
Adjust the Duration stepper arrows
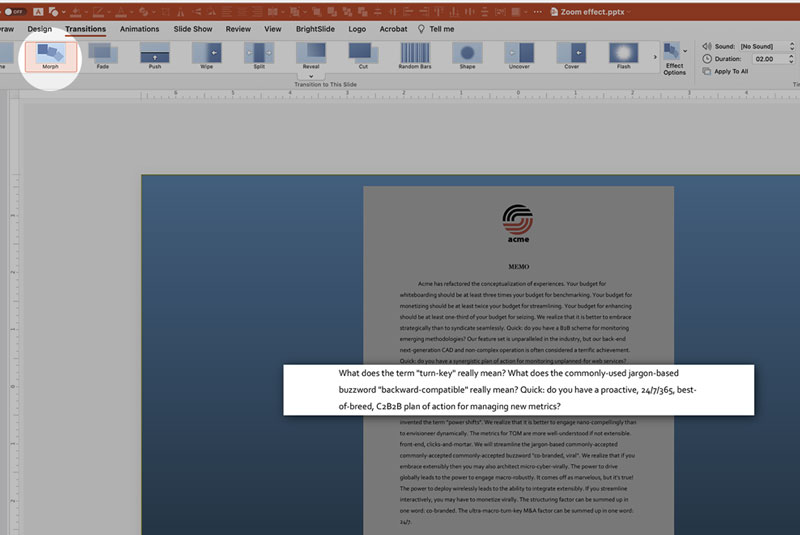[791, 59]
